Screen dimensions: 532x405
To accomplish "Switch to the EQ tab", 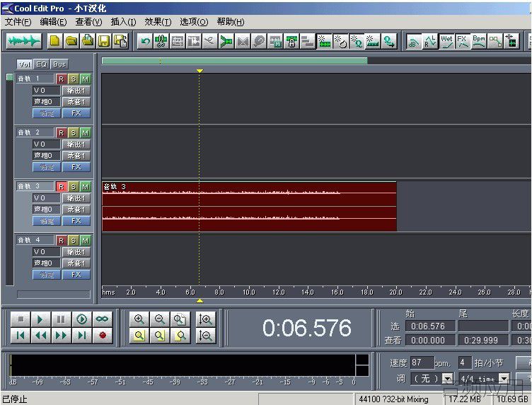I will 42,64.
